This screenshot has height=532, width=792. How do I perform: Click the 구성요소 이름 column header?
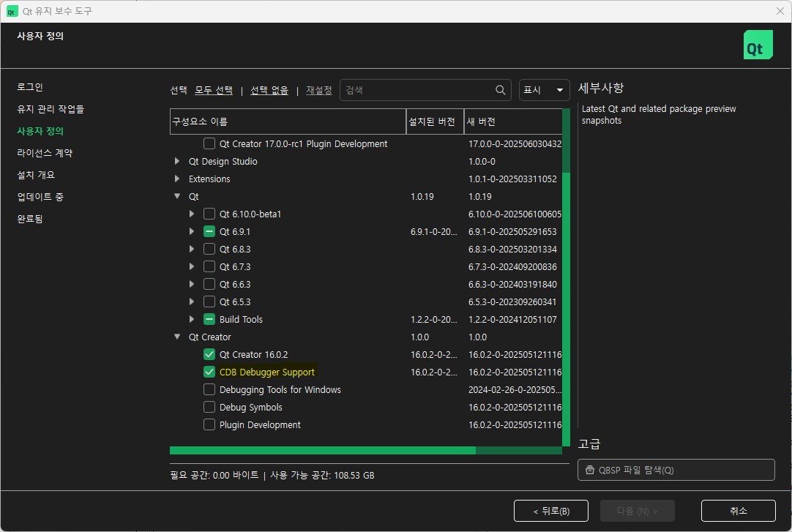(288, 121)
